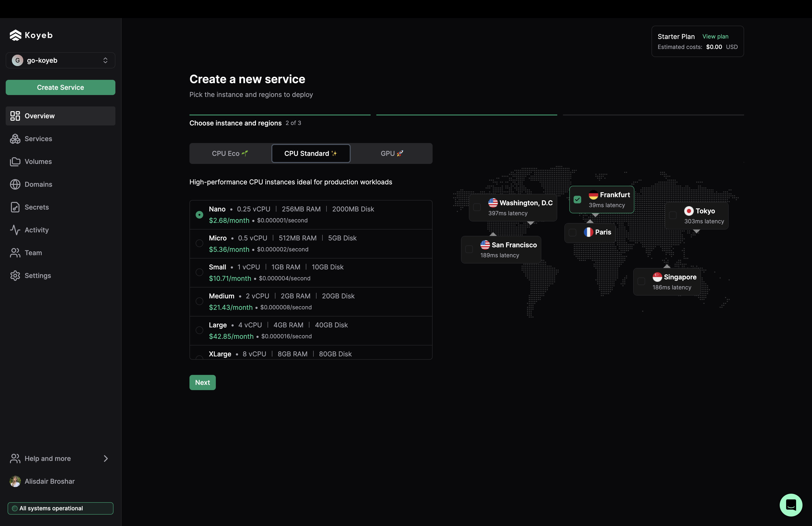The width and height of the screenshot is (812, 526).
Task: Select the Large instance radio button
Action: click(x=199, y=330)
